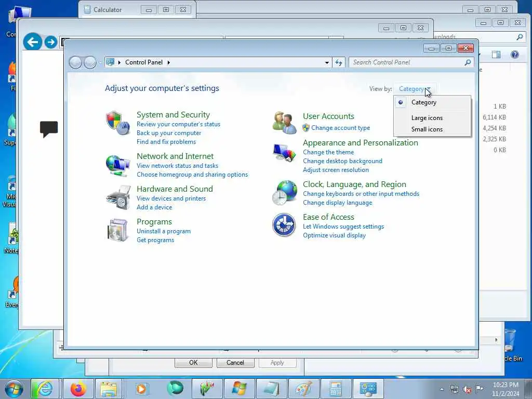
Task: Click Let Windows suggest settings
Action: (343, 227)
